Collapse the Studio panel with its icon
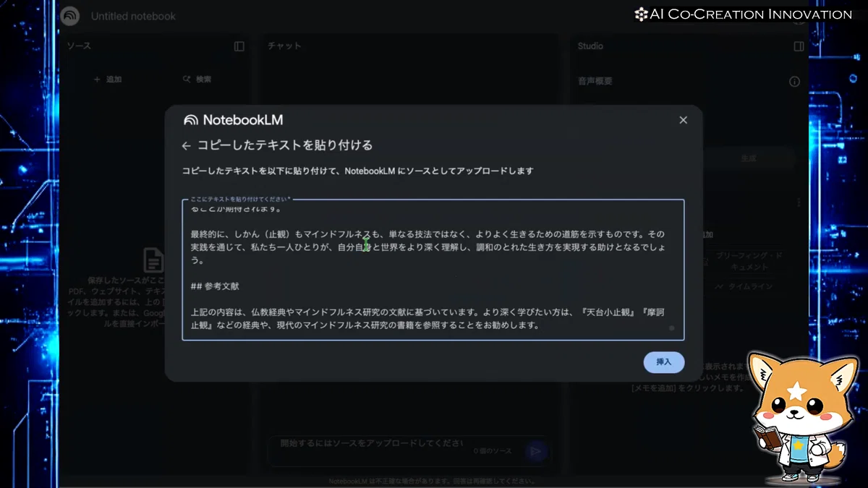Viewport: 868px width, 488px height. [x=799, y=46]
